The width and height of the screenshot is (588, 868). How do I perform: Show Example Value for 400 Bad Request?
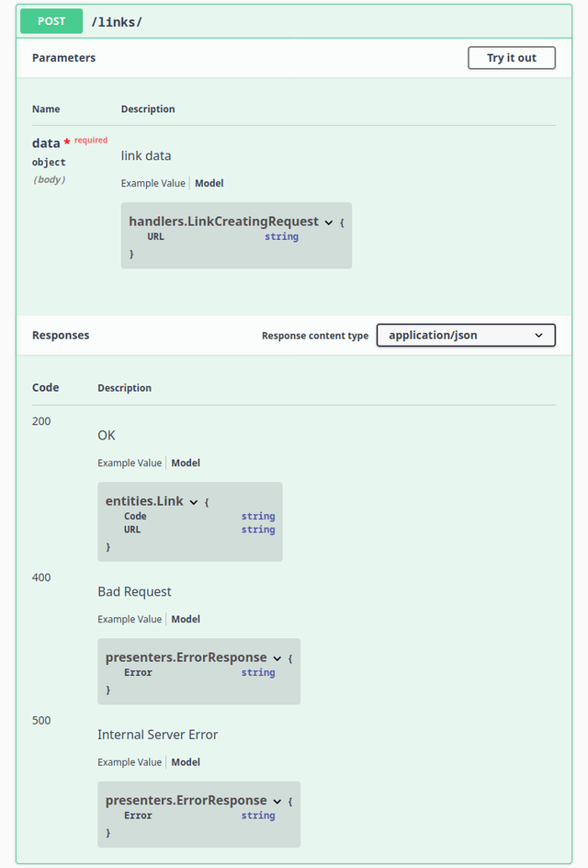pos(130,619)
